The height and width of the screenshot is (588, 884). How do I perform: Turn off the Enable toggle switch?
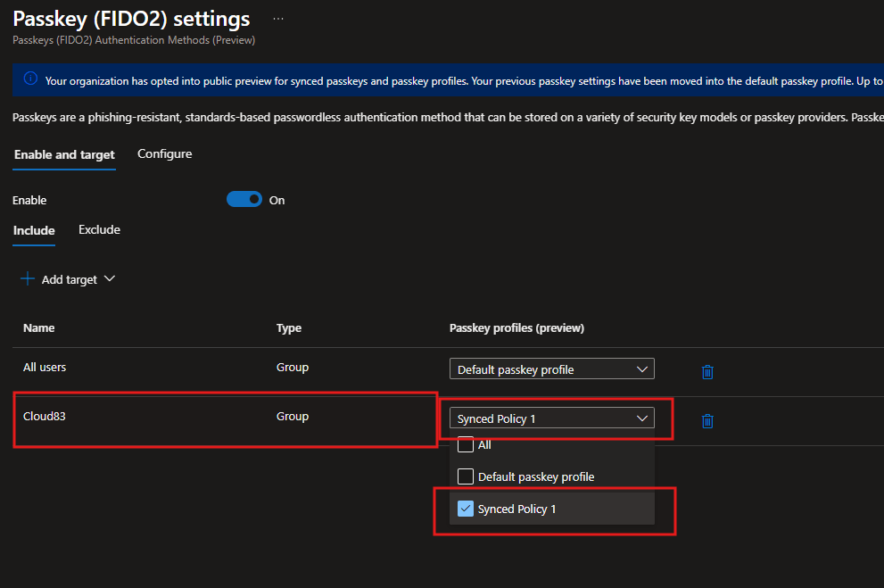pyautogui.click(x=244, y=200)
